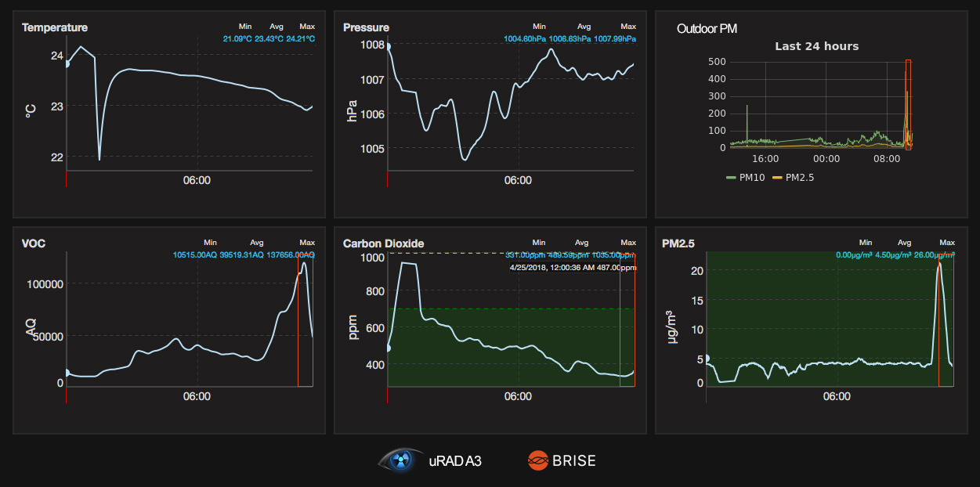Open the BRISE text link
Image resolution: width=980 pixels, height=487 pixels.
(x=574, y=461)
